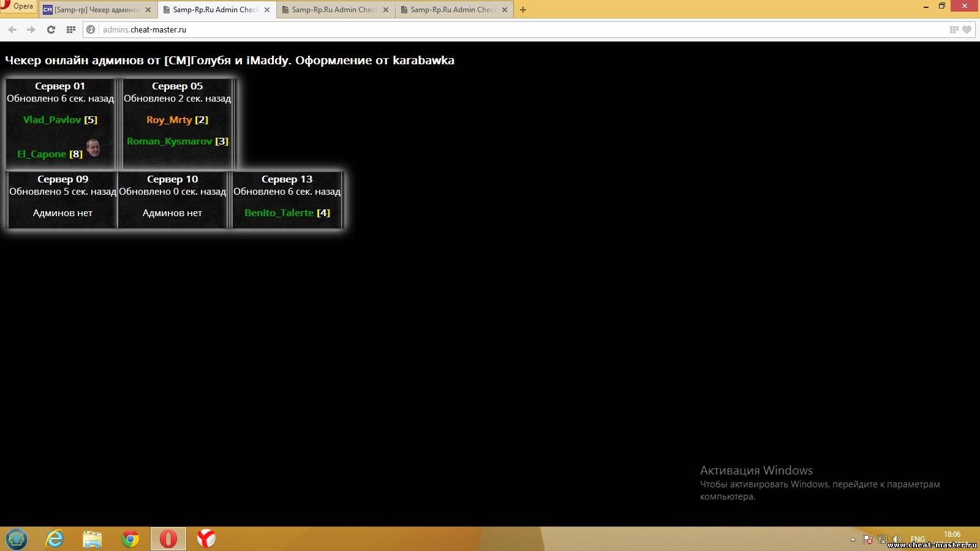Click the browser forward arrow
Viewport: 980px width, 551px height.
point(31,29)
